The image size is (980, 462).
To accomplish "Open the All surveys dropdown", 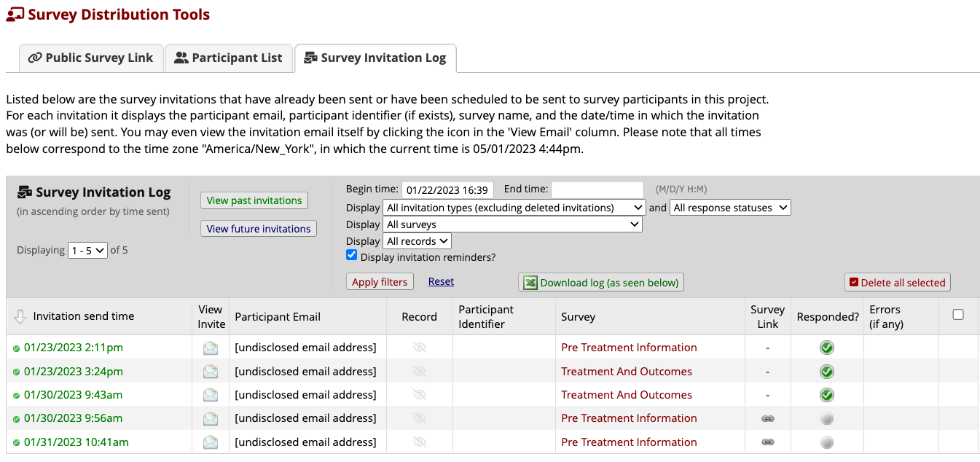I will (x=513, y=224).
